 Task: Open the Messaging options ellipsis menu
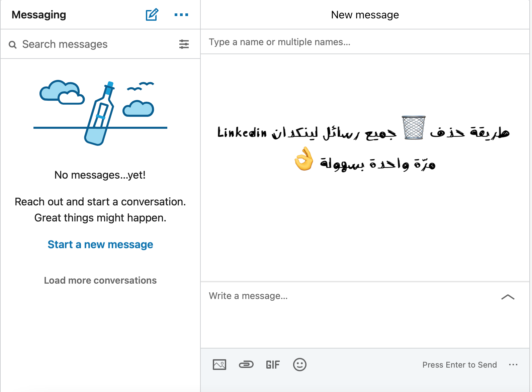coord(181,14)
